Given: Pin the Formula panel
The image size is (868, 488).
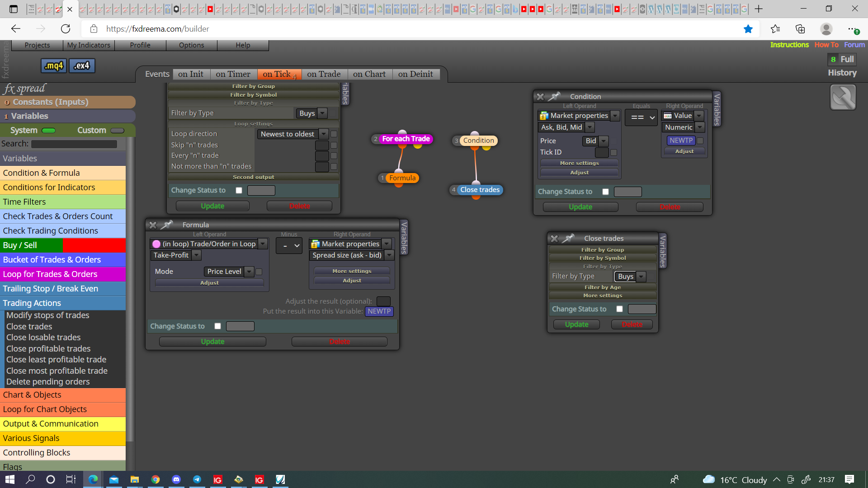Looking at the screenshot, I should [x=167, y=225].
